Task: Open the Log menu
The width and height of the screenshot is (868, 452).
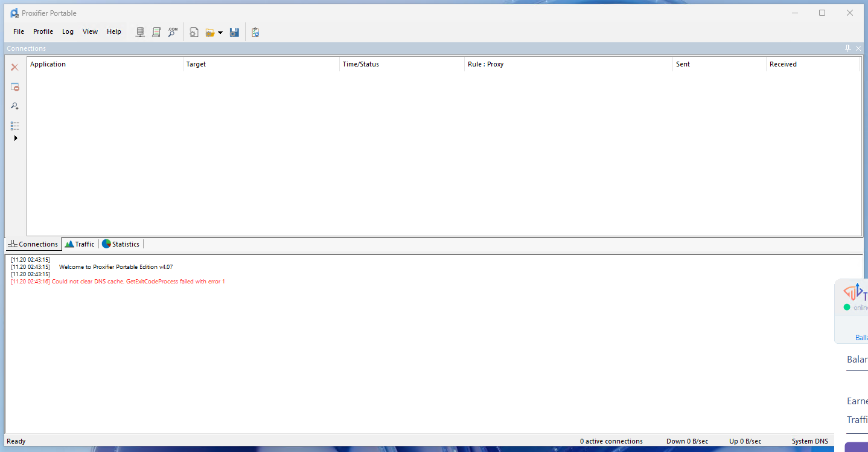Action: tap(68, 31)
